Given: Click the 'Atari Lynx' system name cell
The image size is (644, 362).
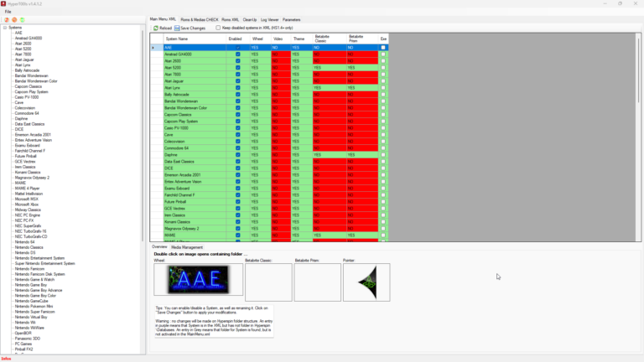Looking at the screenshot, I should click(x=195, y=88).
